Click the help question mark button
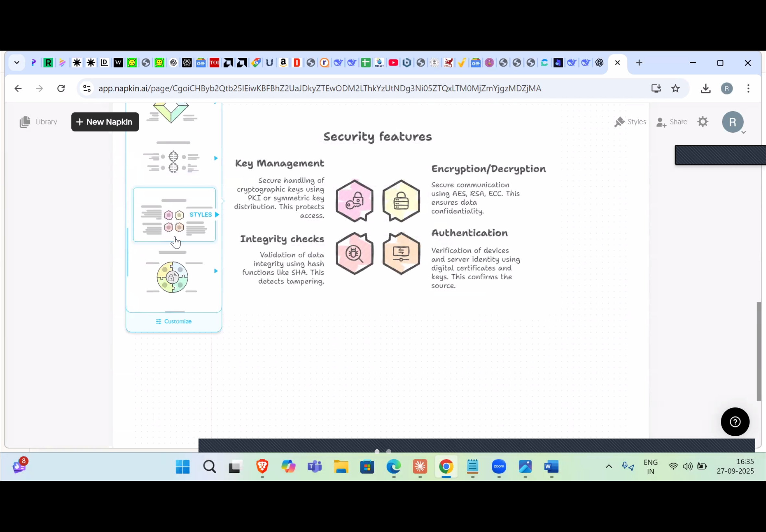Screen dimensions: 766x532 (x=735, y=422)
